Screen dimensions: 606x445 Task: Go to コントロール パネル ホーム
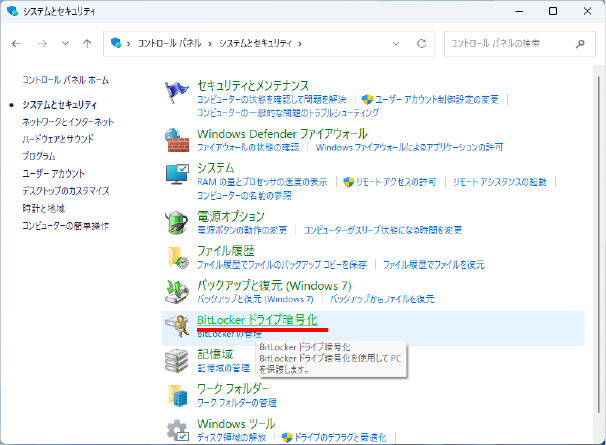(65, 80)
